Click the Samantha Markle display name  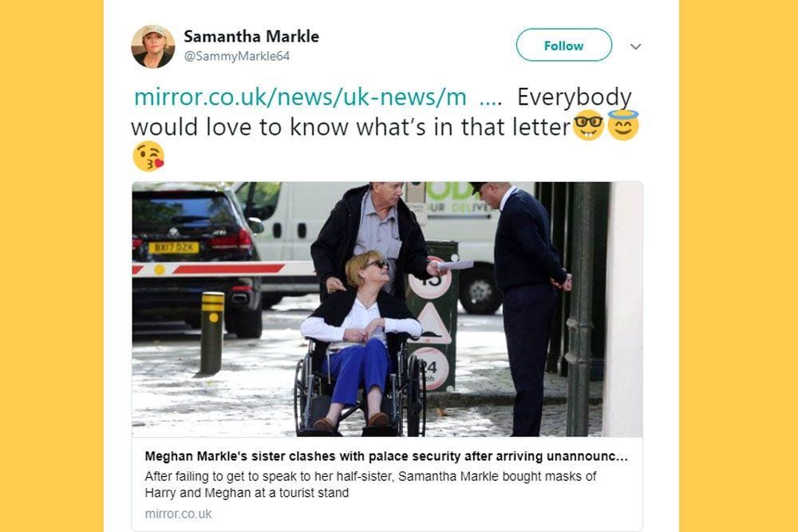pos(251,37)
